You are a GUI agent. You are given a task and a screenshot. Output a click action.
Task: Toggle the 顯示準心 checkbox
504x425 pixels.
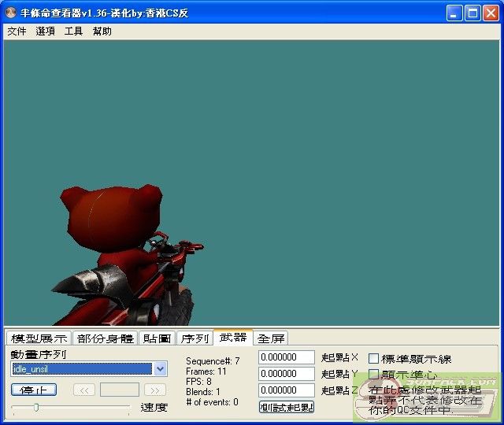(x=374, y=375)
